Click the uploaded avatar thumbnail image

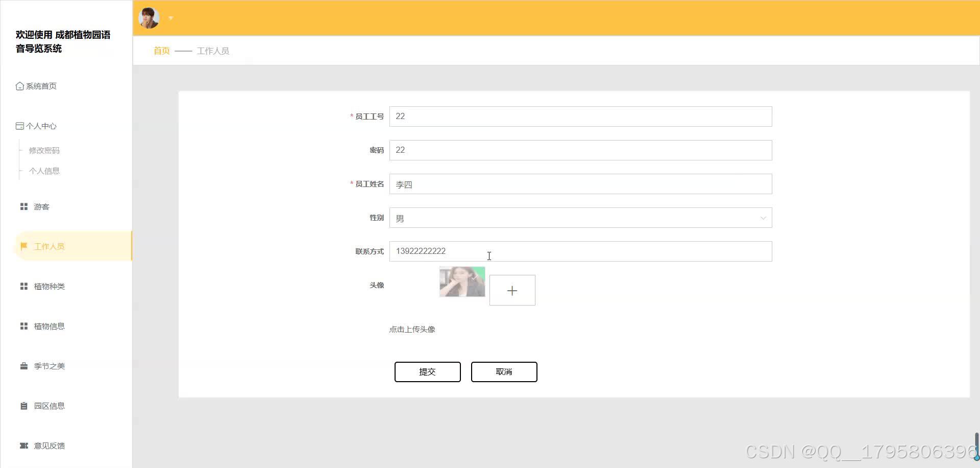[462, 282]
